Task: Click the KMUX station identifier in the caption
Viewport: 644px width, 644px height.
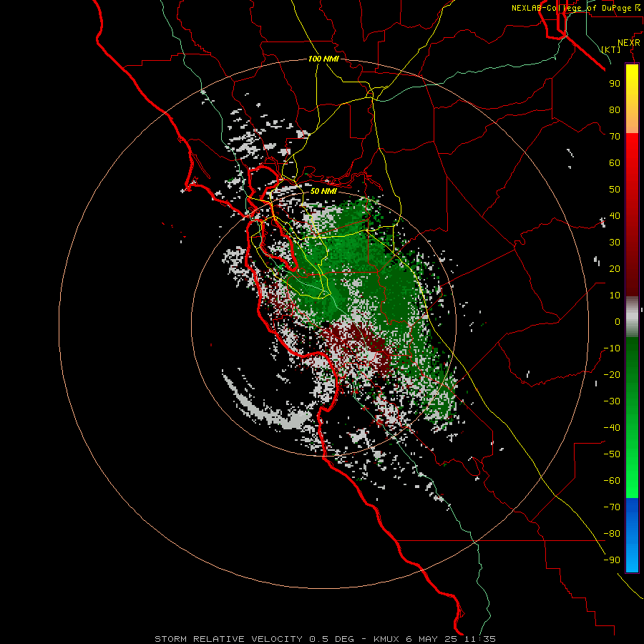Action: point(386,639)
